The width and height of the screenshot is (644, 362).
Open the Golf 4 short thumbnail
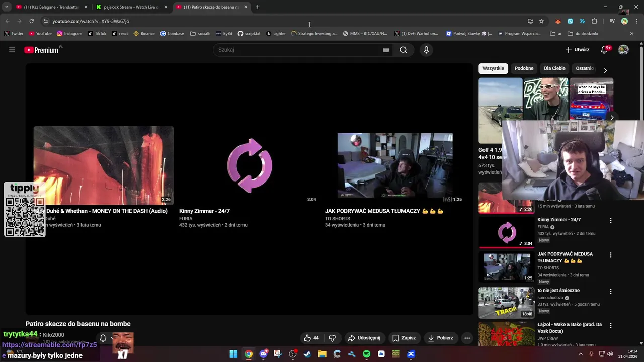click(500, 111)
